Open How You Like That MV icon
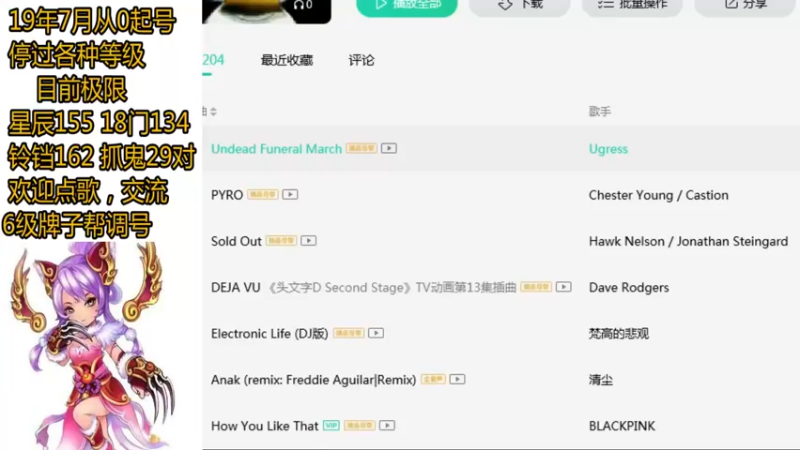Screen dimensions: 800x450 click(x=387, y=426)
